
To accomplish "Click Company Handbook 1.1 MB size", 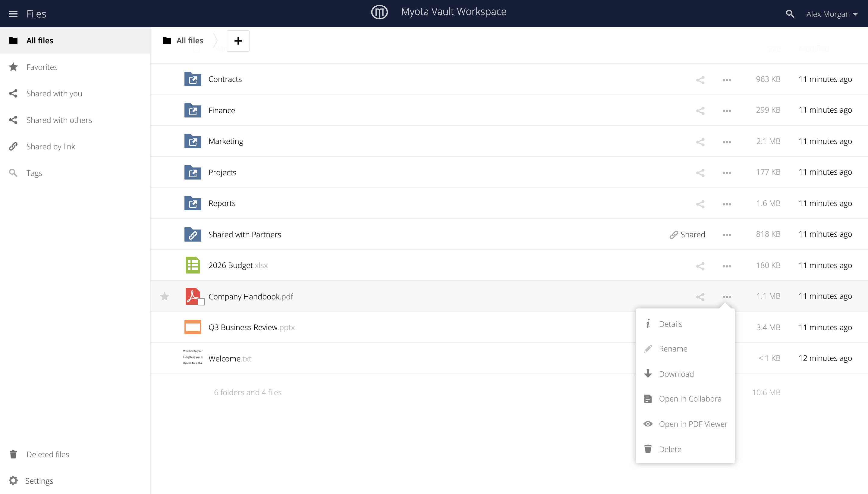I will tap(768, 296).
